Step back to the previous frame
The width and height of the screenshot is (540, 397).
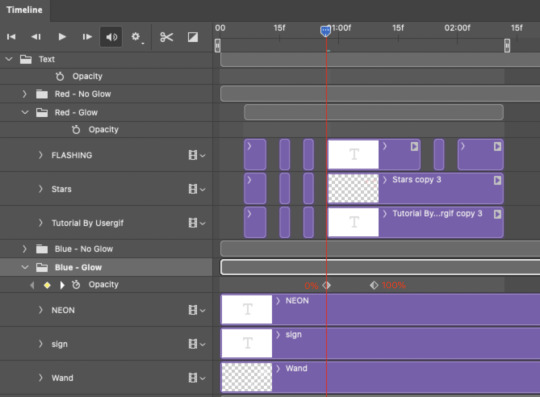(36, 36)
